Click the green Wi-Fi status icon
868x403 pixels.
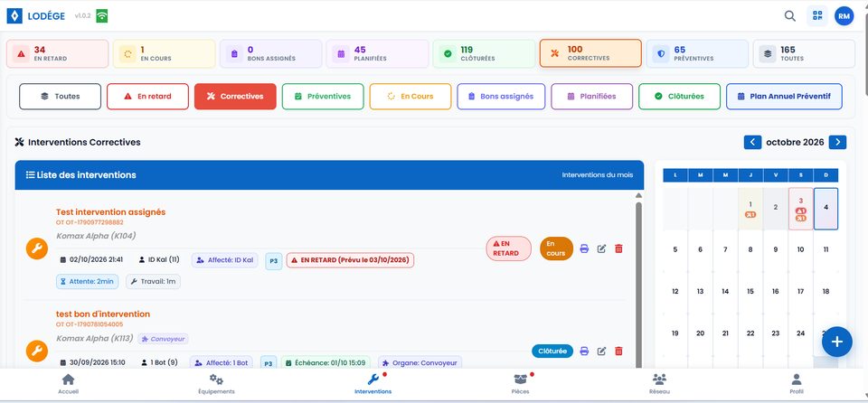coord(102,16)
